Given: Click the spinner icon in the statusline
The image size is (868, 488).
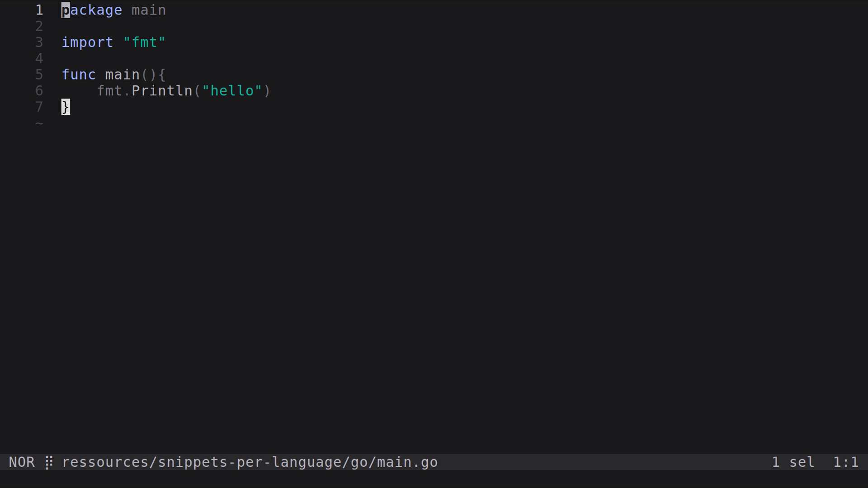Looking at the screenshot, I should pyautogui.click(x=49, y=462).
